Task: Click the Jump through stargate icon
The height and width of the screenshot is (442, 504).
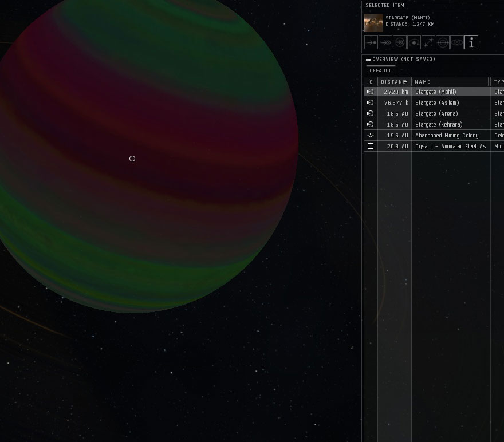Action: click(400, 42)
